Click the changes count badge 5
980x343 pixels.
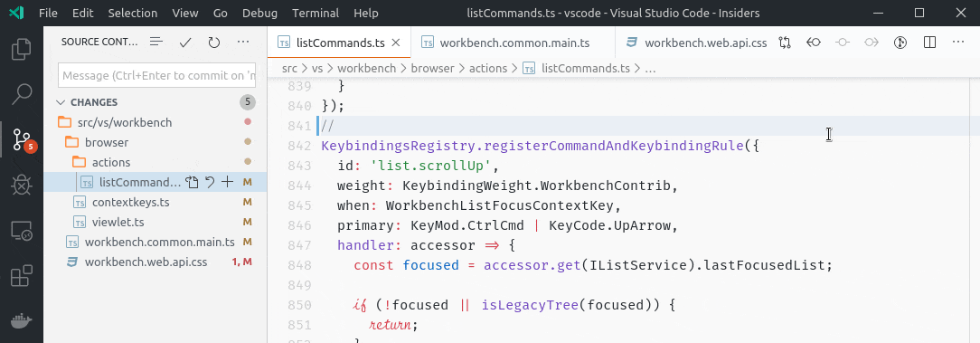pos(248,102)
